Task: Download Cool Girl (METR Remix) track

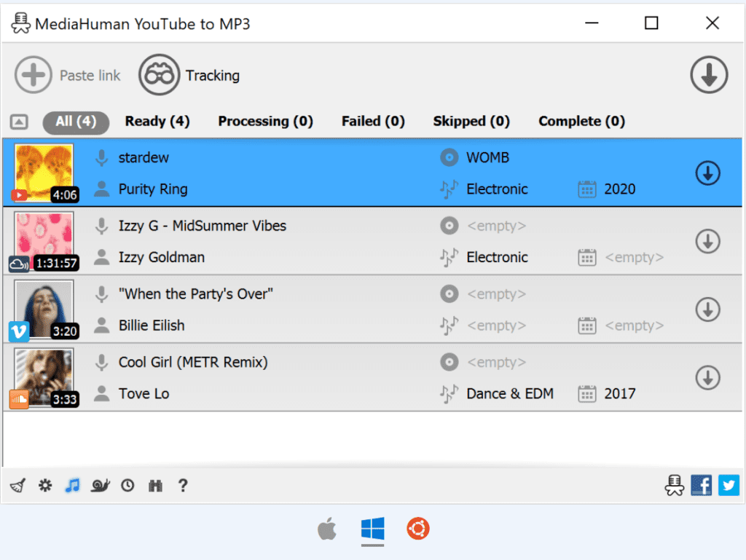Action: [x=708, y=378]
